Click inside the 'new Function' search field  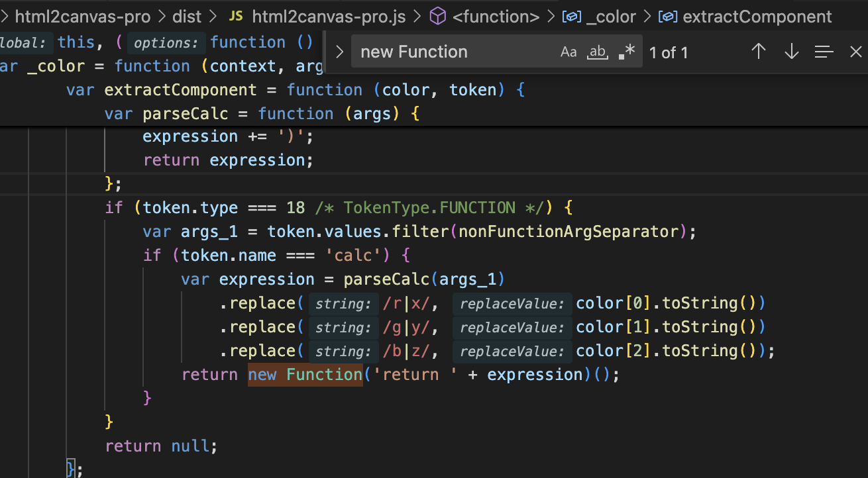[x=451, y=52]
